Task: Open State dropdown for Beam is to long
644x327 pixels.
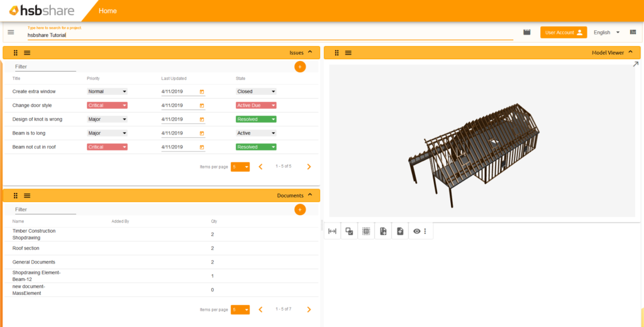Action: point(257,133)
